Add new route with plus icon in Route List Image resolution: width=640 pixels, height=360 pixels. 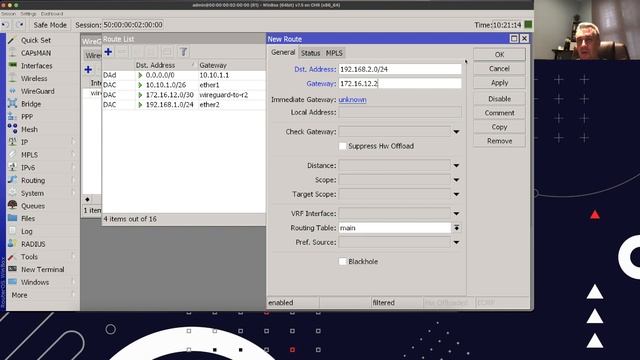[x=108, y=52]
